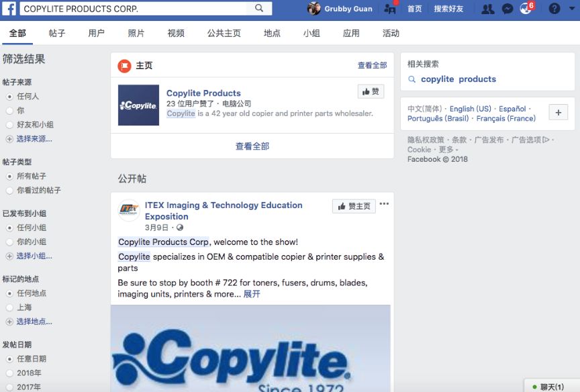580x392 pixels.
Task: Select the 2018年 date radio button
Action: tap(9, 373)
